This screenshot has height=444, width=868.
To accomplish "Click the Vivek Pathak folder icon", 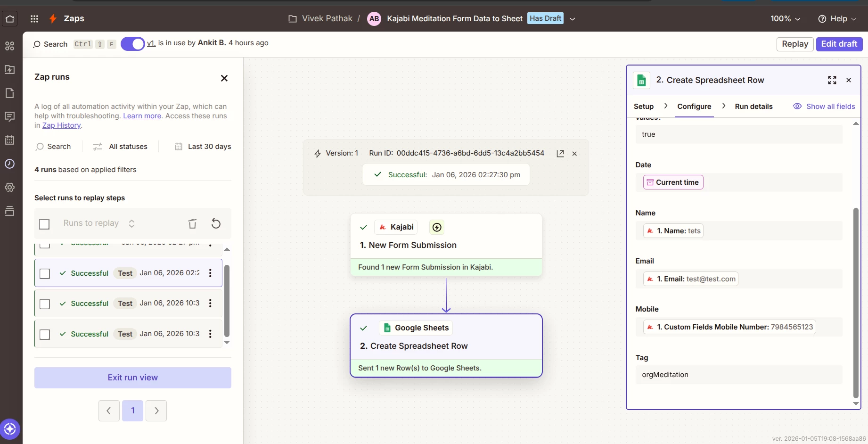I will 293,19.
